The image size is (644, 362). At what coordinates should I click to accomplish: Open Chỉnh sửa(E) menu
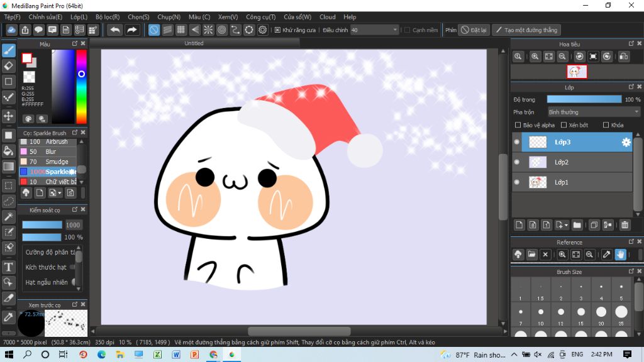click(45, 17)
